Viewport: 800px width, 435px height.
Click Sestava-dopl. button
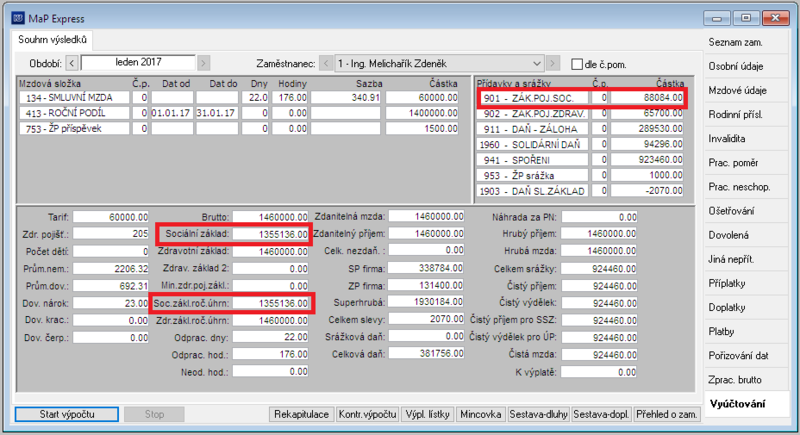click(x=601, y=414)
